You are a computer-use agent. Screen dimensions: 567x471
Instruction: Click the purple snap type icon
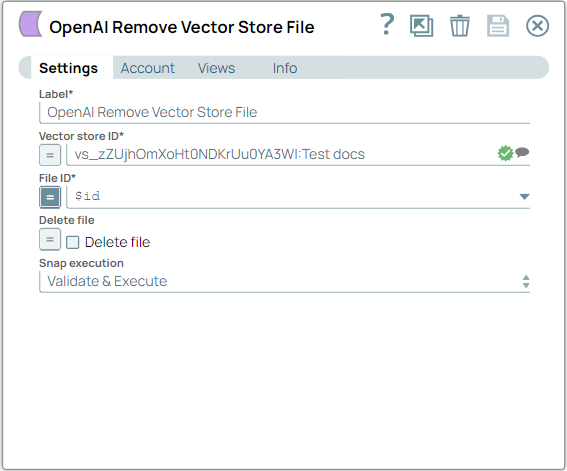click(31, 24)
